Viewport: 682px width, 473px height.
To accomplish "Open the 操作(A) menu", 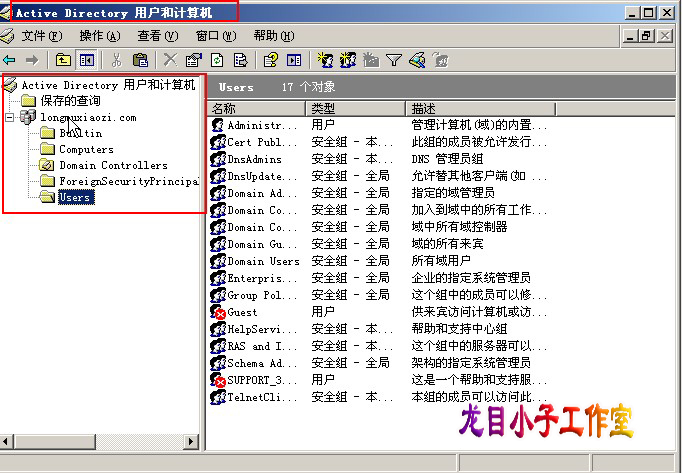I will click(100, 36).
